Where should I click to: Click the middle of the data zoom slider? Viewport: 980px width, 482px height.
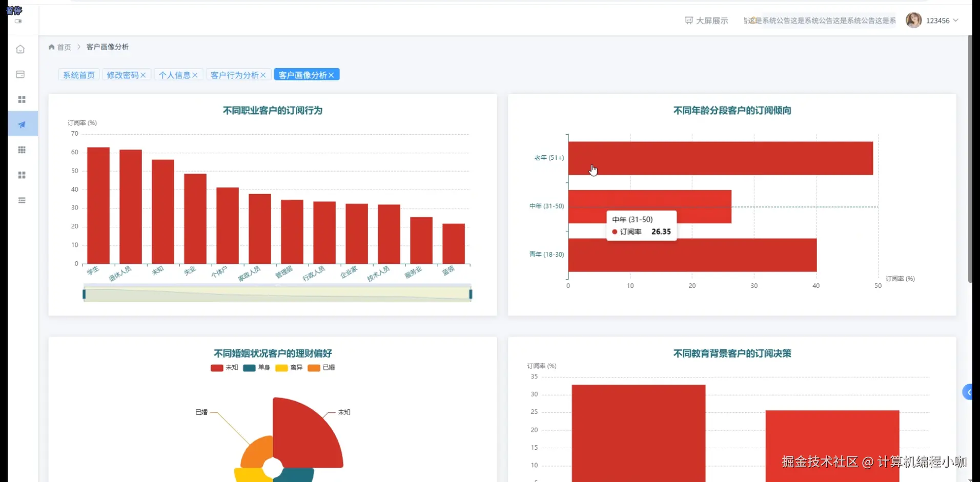(x=277, y=294)
